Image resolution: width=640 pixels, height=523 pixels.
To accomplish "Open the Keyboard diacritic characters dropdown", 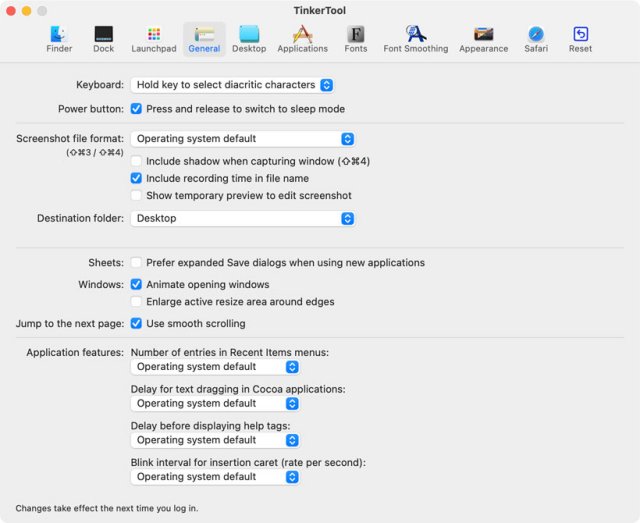I will 232,85.
